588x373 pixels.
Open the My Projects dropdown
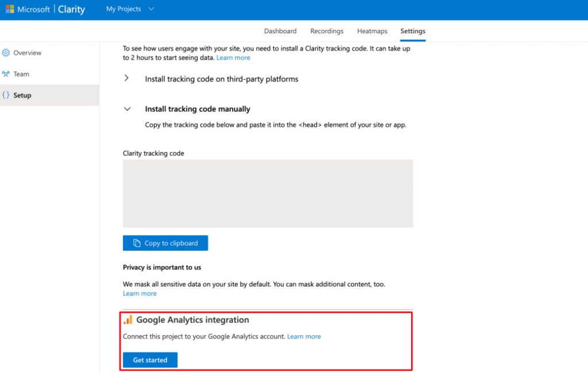point(130,9)
